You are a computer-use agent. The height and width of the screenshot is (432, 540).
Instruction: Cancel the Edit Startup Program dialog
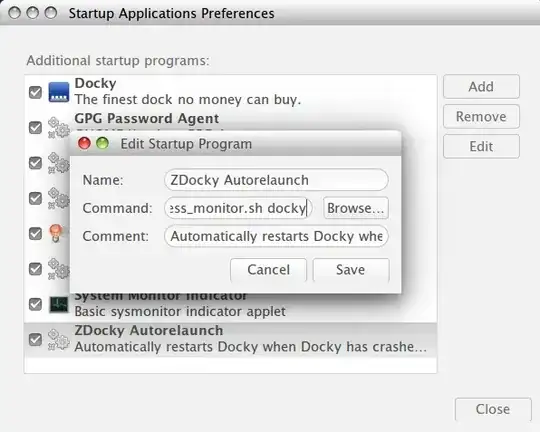coord(268,270)
